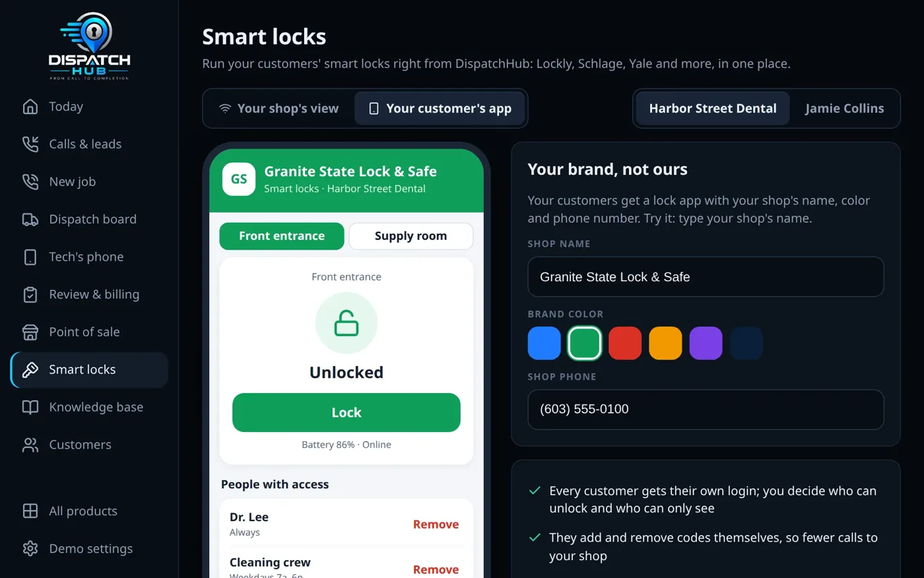
Task: Open the All products grid icon
Action: pos(30,511)
